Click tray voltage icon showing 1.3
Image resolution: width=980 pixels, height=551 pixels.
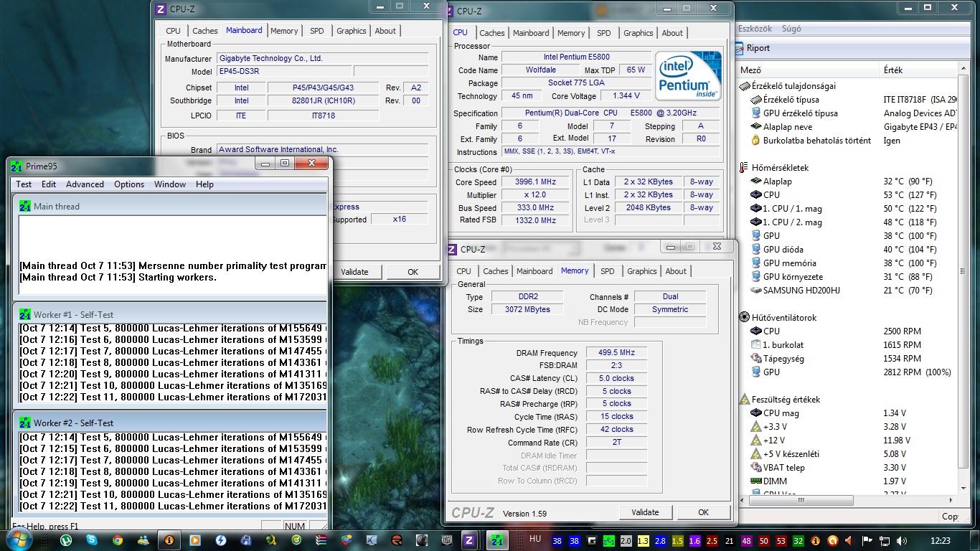643,541
